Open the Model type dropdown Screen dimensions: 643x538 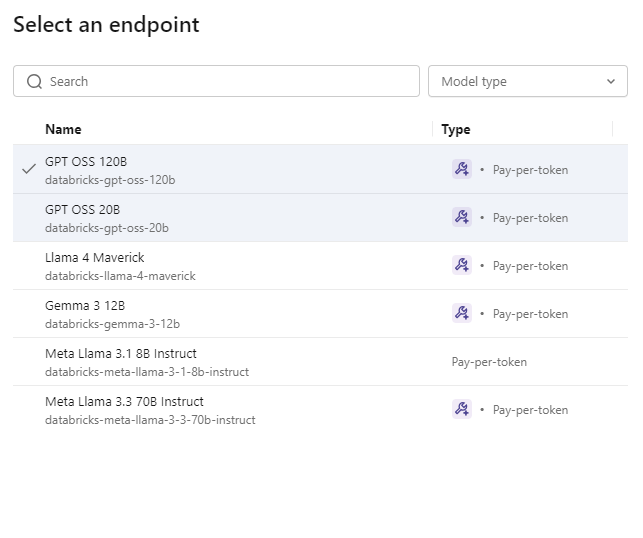pyautogui.click(x=528, y=81)
